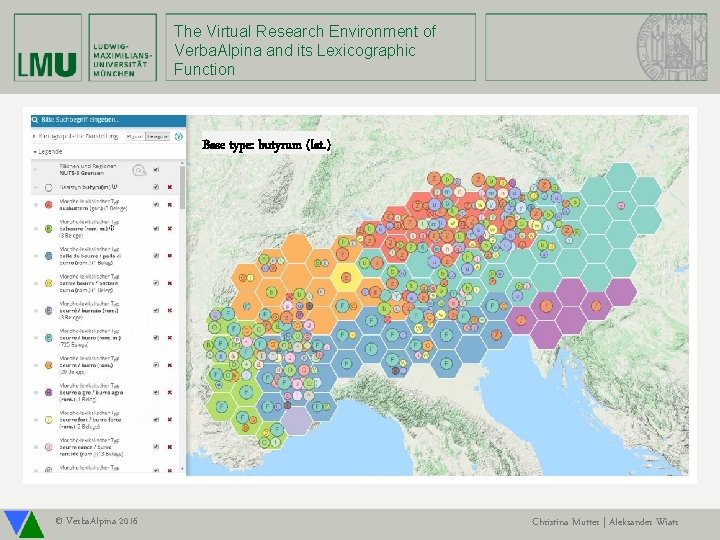Click the LMU logo in the header
720x540 pixels.
pyautogui.click(x=48, y=48)
